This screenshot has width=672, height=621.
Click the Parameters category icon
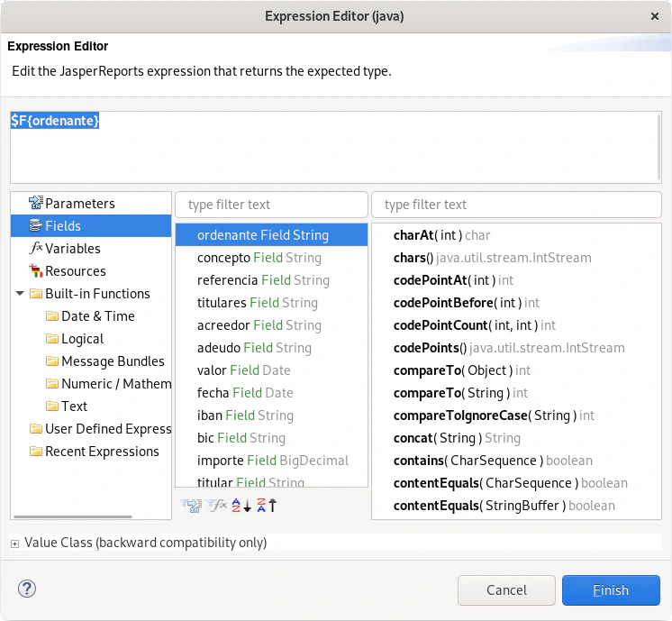tap(36, 204)
